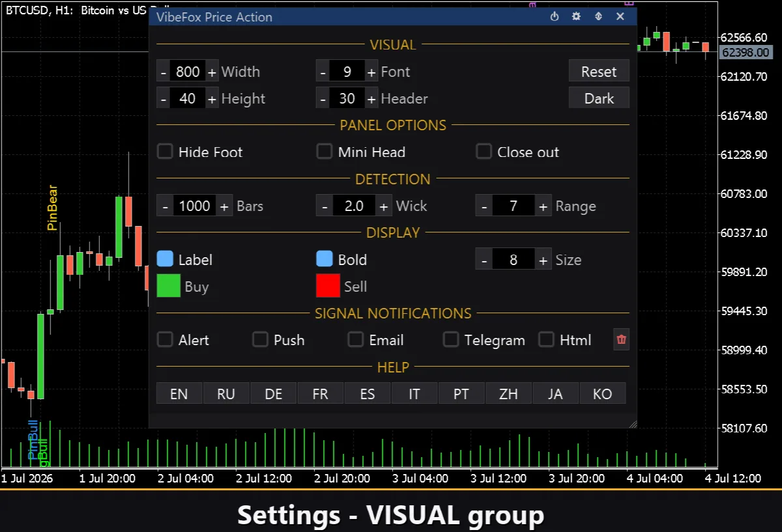The width and height of the screenshot is (782, 532).
Task: Select IT help language
Action: coord(414,394)
